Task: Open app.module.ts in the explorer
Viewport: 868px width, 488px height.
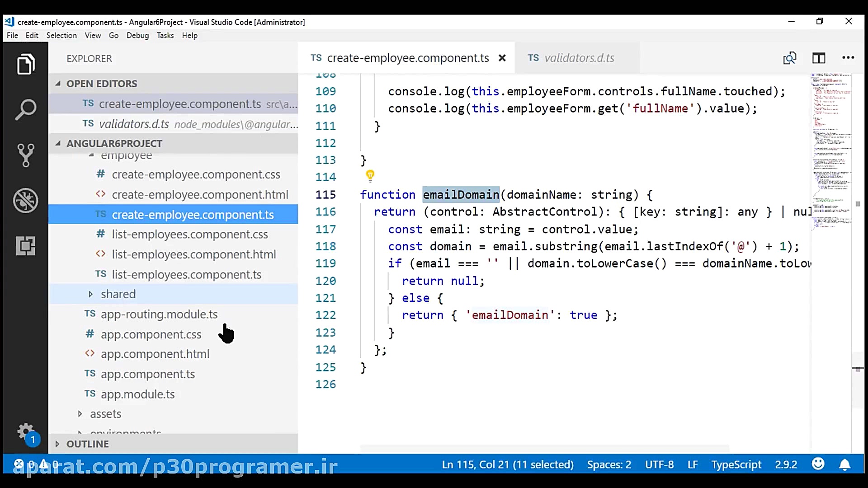Action: 137,394
